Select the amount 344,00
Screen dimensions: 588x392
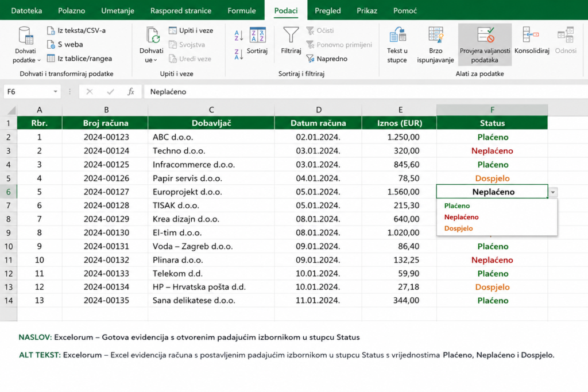click(x=399, y=300)
